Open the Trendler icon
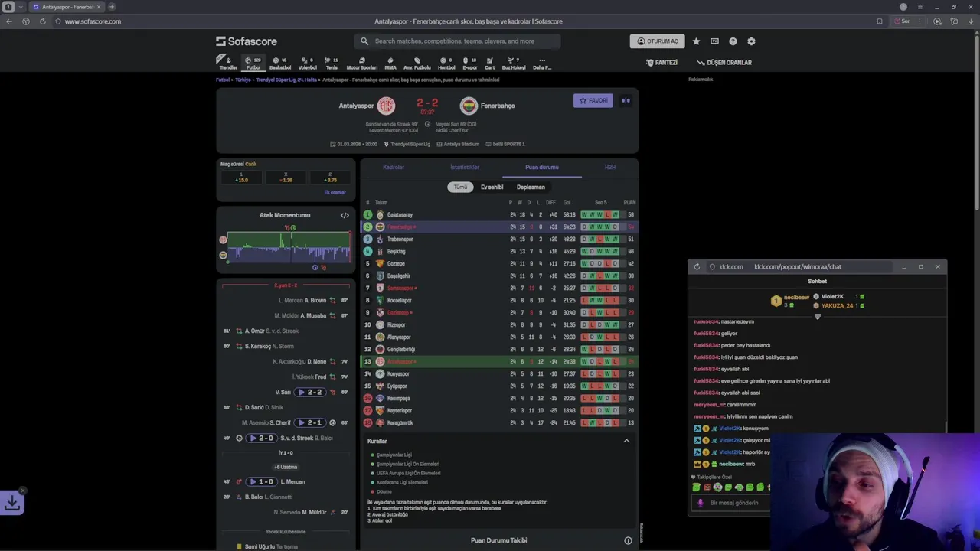The height and width of the screenshot is (551, 980). (x=228, y=63)
